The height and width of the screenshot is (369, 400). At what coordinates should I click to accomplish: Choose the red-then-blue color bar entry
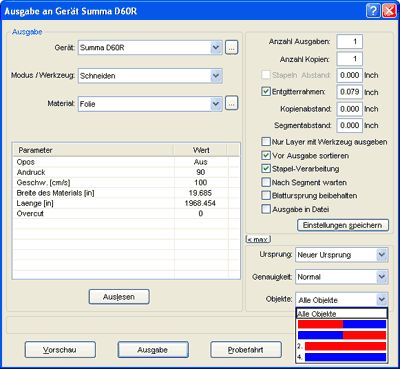[x=342, y=324]
